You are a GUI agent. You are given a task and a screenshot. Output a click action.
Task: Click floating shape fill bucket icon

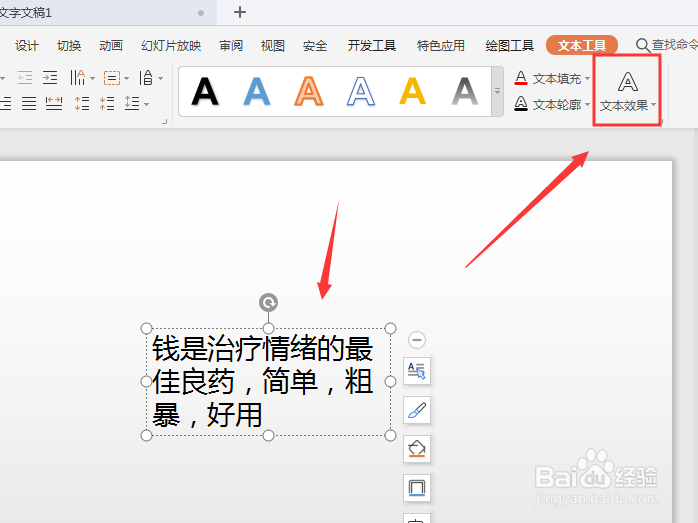pyautogui.click(x=417, y=449)
